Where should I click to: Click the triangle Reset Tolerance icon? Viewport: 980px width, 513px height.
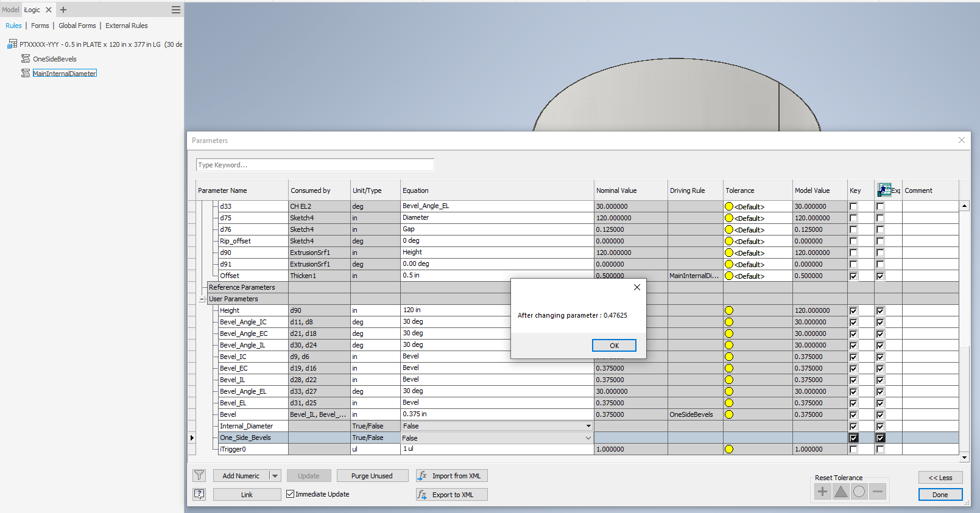tap(841, 492)
